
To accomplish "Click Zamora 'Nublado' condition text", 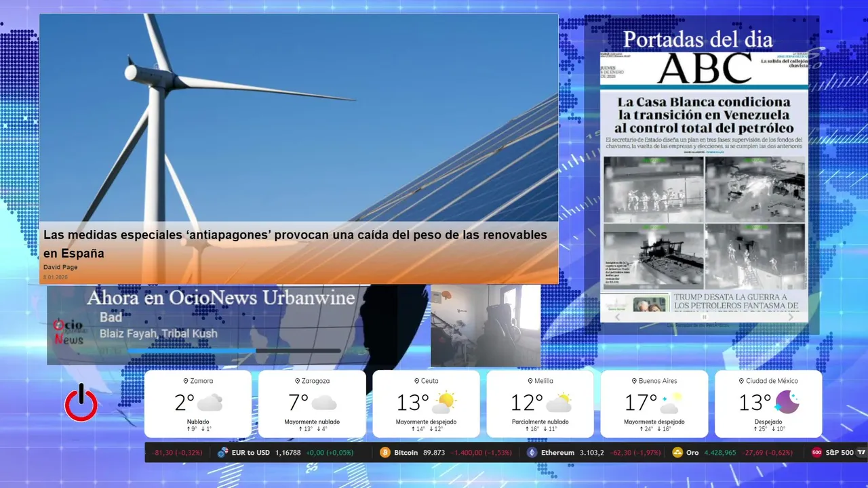I will tap(198, 422).
